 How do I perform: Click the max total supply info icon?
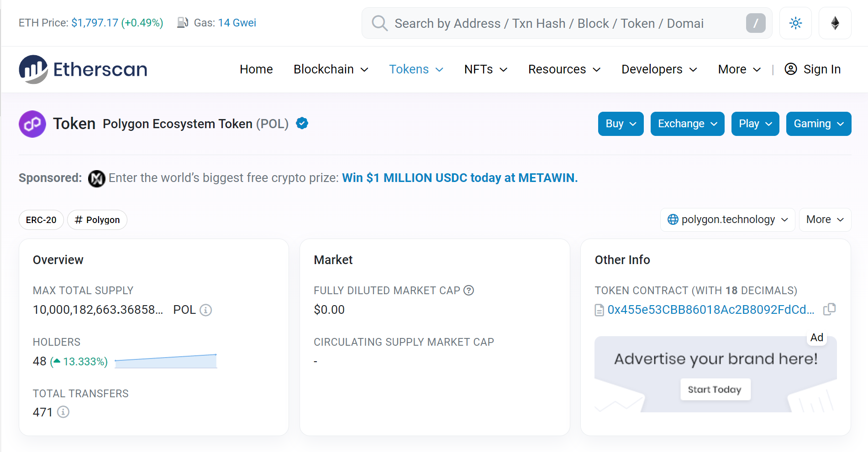[206, 310]
